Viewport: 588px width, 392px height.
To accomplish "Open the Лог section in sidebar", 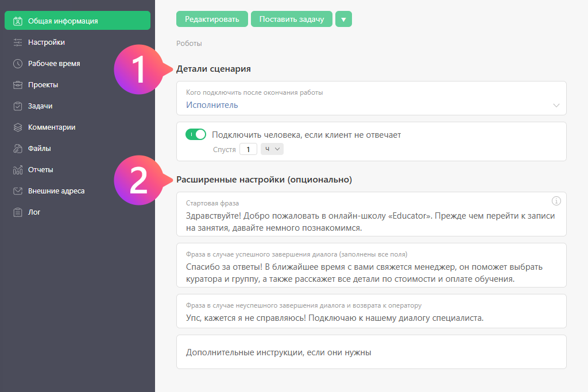I will click(x=34, y=212).
